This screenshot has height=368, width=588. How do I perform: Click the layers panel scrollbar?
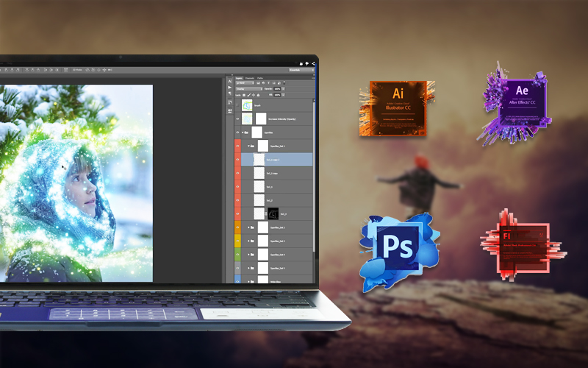314,174
